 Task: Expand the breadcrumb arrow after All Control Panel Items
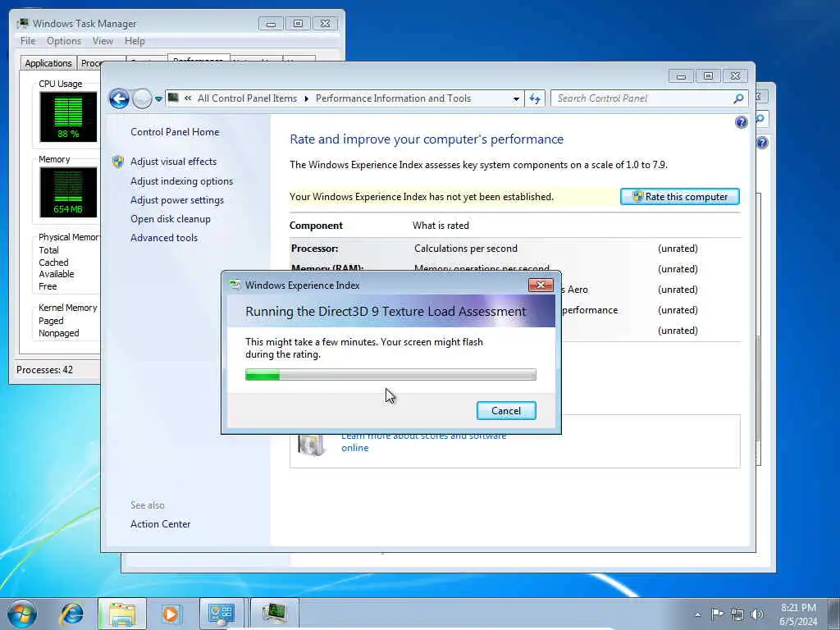(x=307, y=99)
